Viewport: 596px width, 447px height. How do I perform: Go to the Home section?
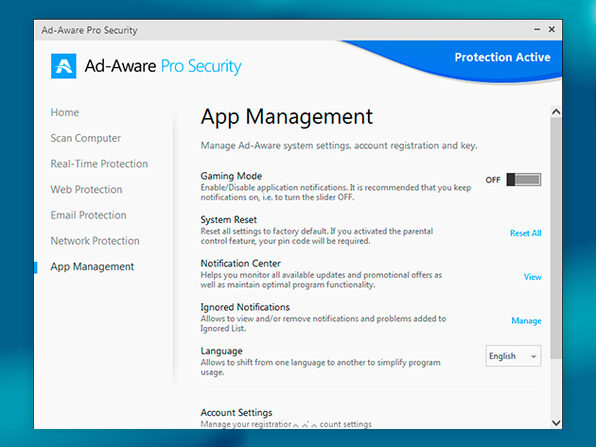pos(65,113)
